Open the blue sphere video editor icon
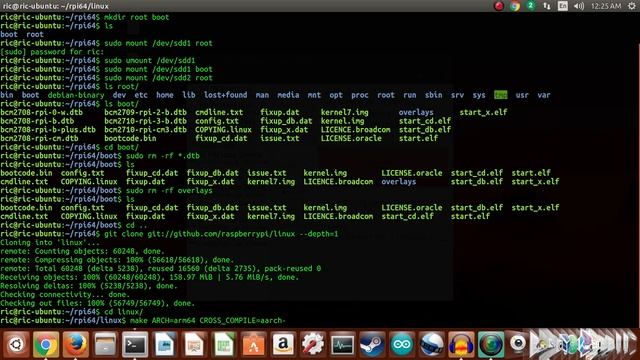This screenshot has height=360, width=640. 431,345
